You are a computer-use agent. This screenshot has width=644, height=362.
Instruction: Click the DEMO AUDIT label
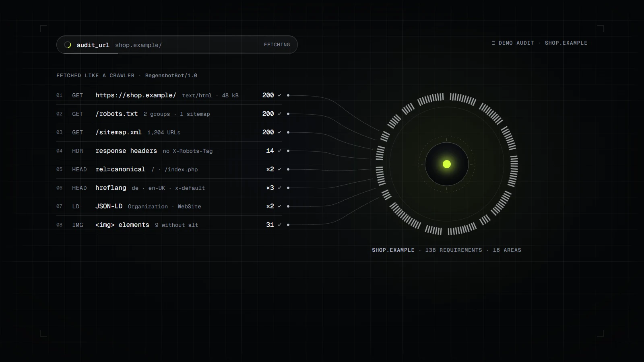click(x=516, y=43)
